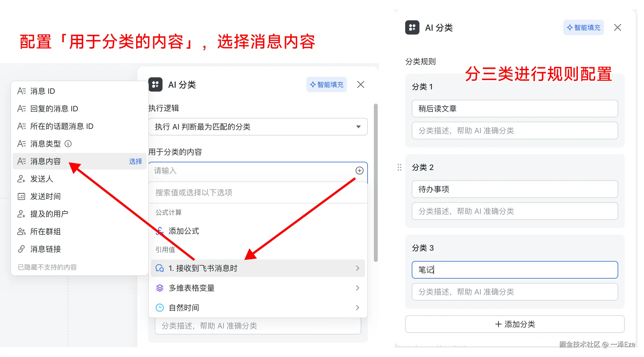
Task: Click the AI 分类 panel scrollbar
Action: tap(376, 182)
